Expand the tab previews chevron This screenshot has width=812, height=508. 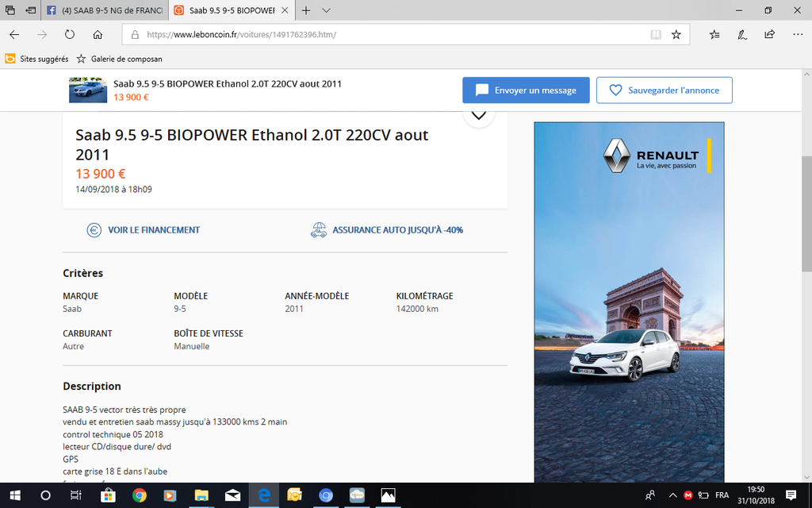click(x=326, y=10)
